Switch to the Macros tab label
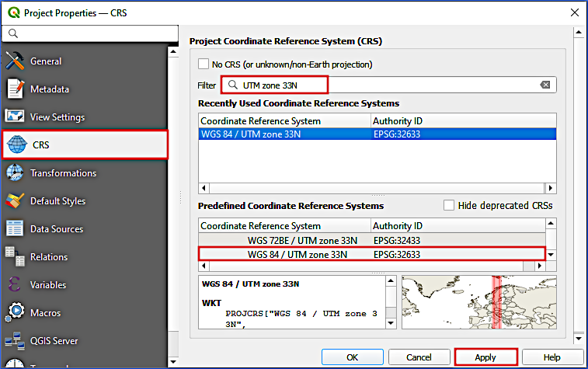The height and width of the screenshot is (369, 588). point(45,313)
